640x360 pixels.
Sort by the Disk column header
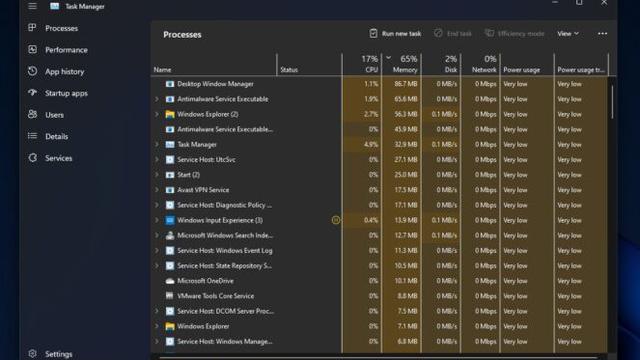441,64
